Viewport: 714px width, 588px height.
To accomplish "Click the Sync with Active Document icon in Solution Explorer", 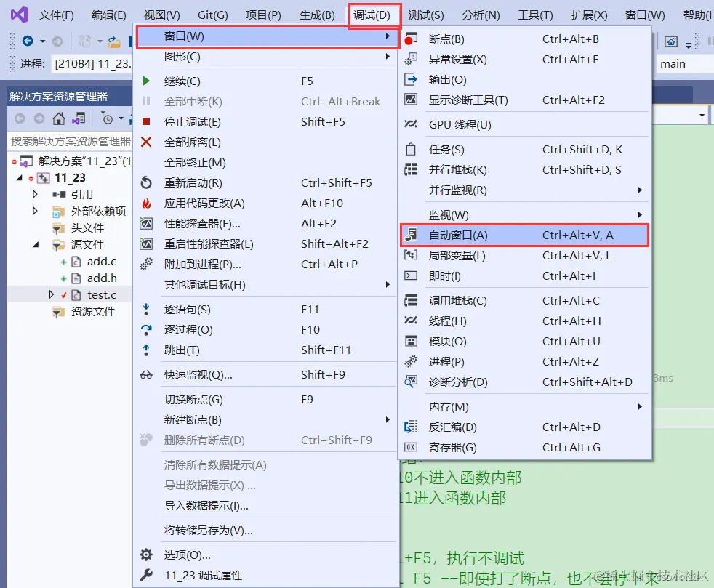I will click(x=79, y=118).
